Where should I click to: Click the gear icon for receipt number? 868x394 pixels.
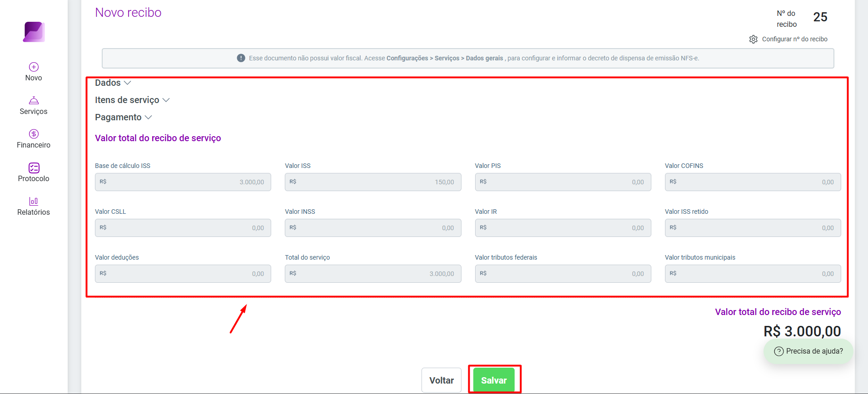click(753, 39)
